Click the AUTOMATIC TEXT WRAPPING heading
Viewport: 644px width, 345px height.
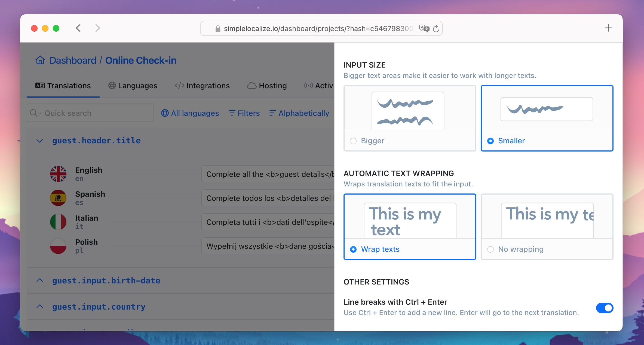pos(399,173)
